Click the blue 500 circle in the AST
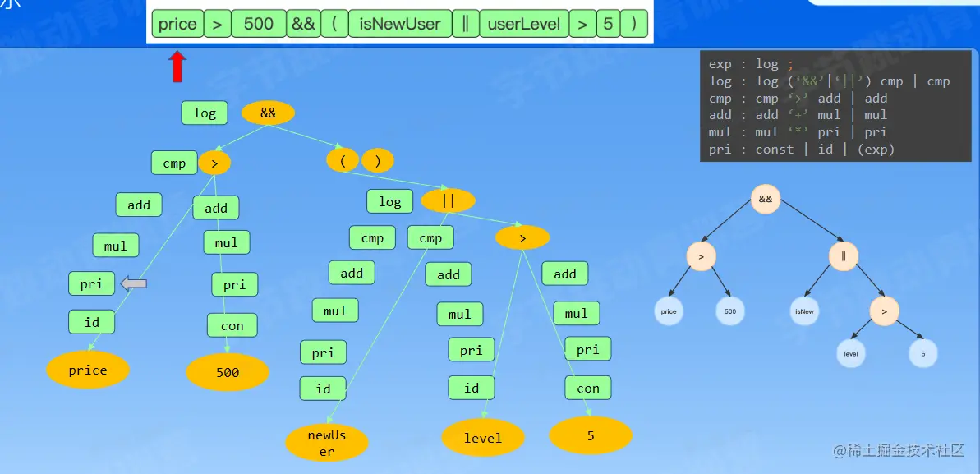Screen dimensions: 980x474 [x=730, y=311]
